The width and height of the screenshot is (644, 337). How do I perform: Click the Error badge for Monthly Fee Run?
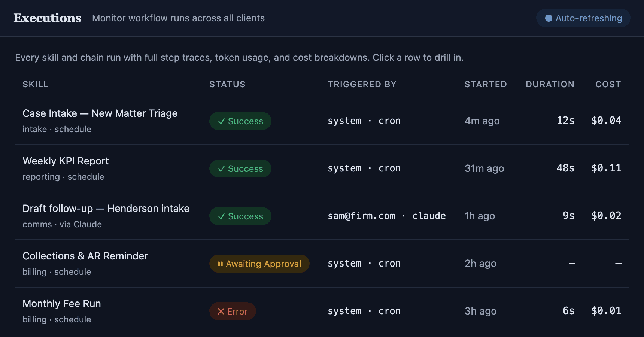tap(233, 311)
